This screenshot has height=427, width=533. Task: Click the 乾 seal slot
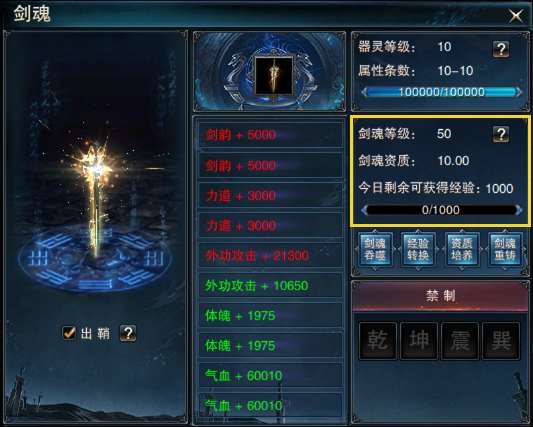pos(378,341)
